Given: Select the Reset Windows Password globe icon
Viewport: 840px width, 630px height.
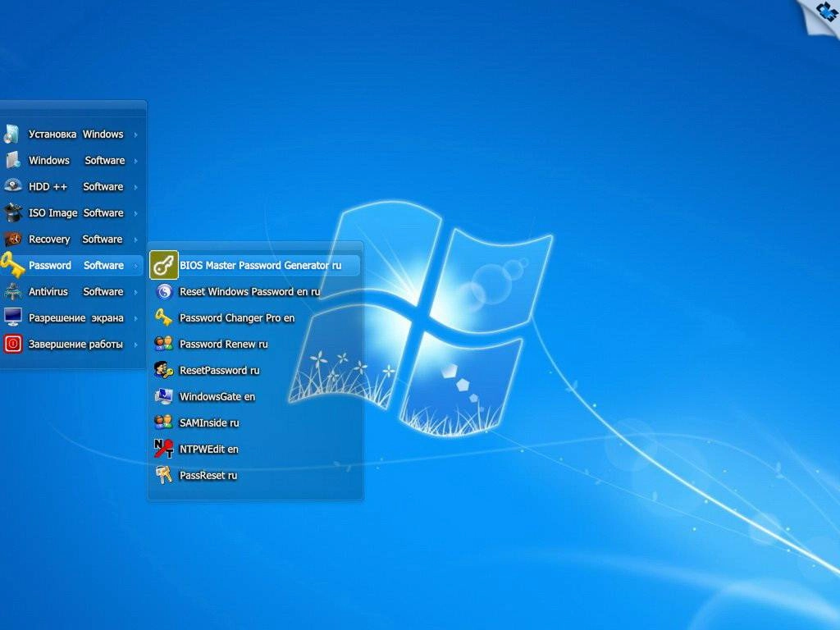Looking at the screenshot, I should pos(164,291).
